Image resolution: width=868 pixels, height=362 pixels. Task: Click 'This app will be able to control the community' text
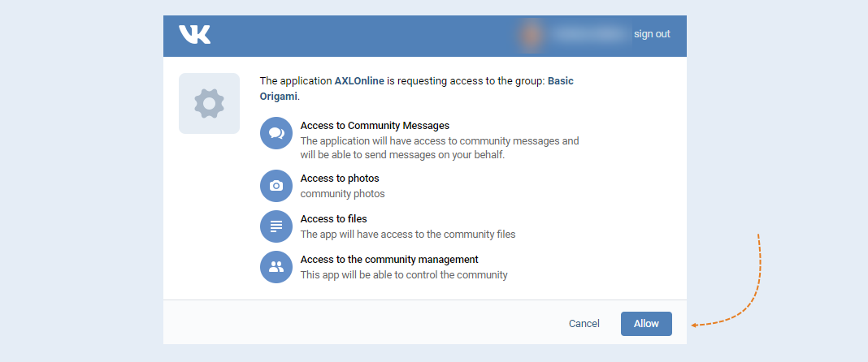404,274
